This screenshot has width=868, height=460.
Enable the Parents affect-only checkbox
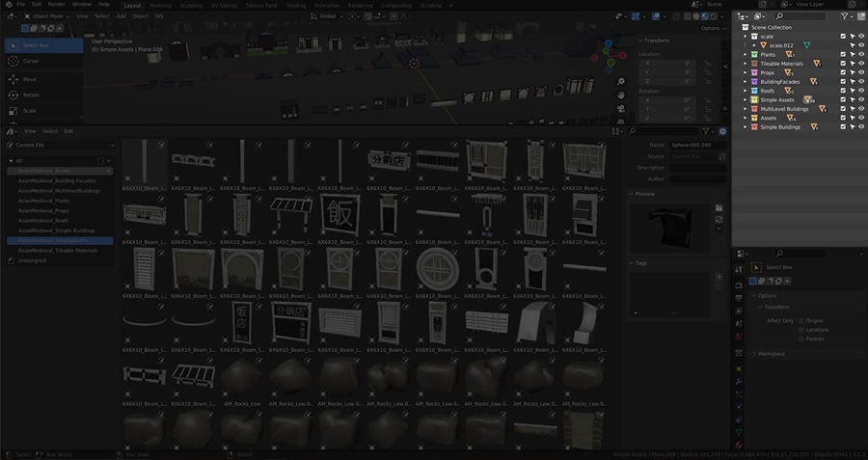(801, 338)
